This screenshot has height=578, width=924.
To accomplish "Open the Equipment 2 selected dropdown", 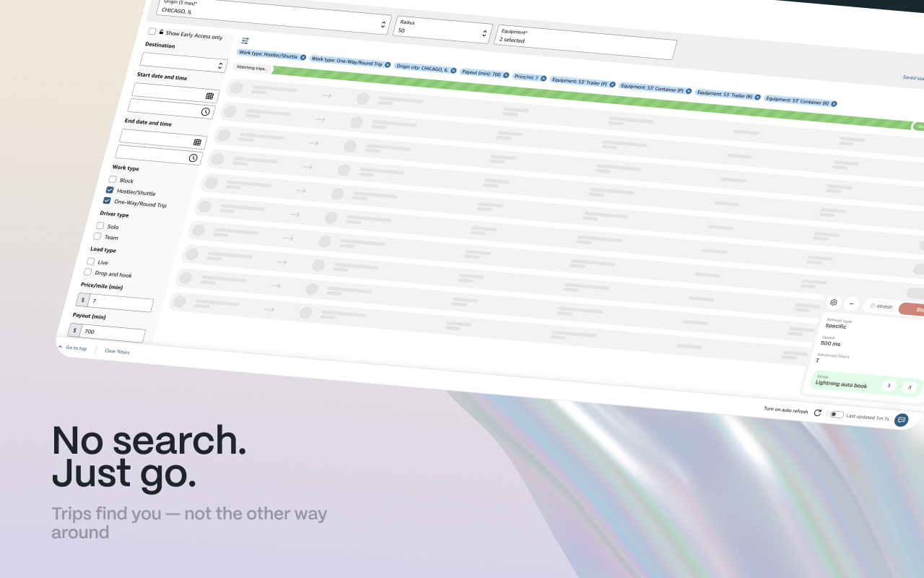I will pyautogui.click(x=585, y=41).
